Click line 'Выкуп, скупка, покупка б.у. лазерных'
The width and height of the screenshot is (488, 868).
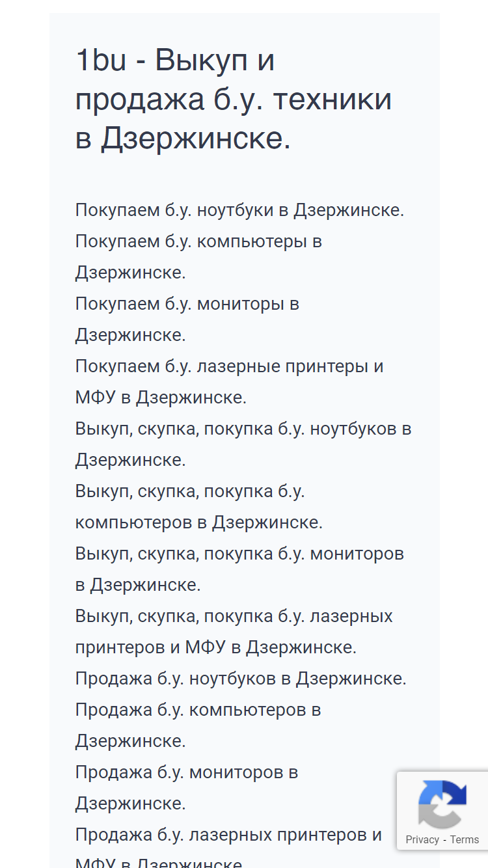pyautogui.click(x=234, y=617)
